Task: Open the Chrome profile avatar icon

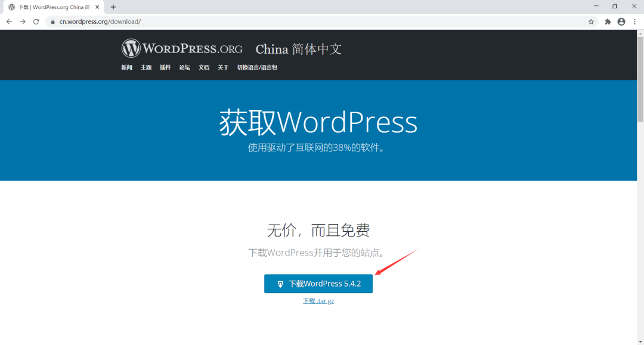Action: pyautogui.click(x=621, y=21)
